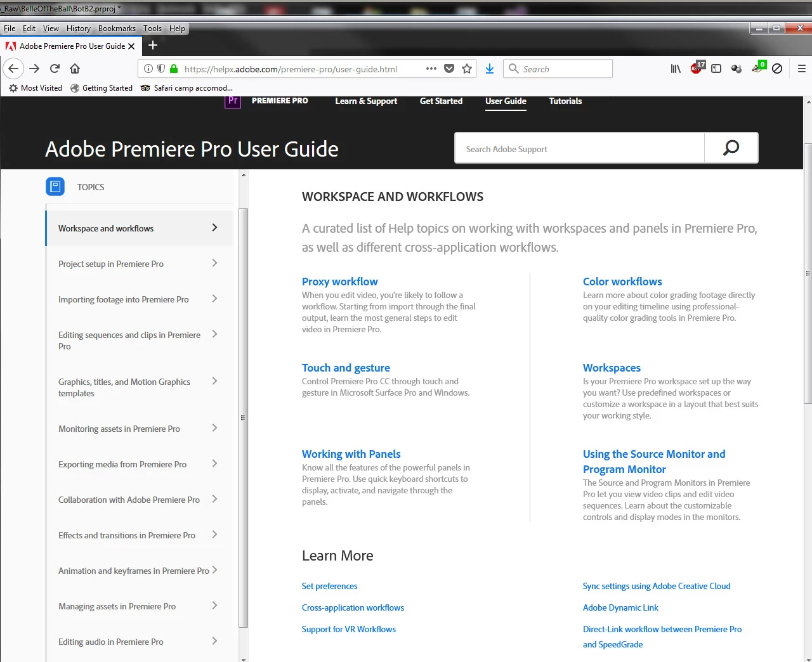Image resolution: width=812 pixels, height=662 pixels.
Task: Go back with the browser Back arrow
Action: (13, 68)
